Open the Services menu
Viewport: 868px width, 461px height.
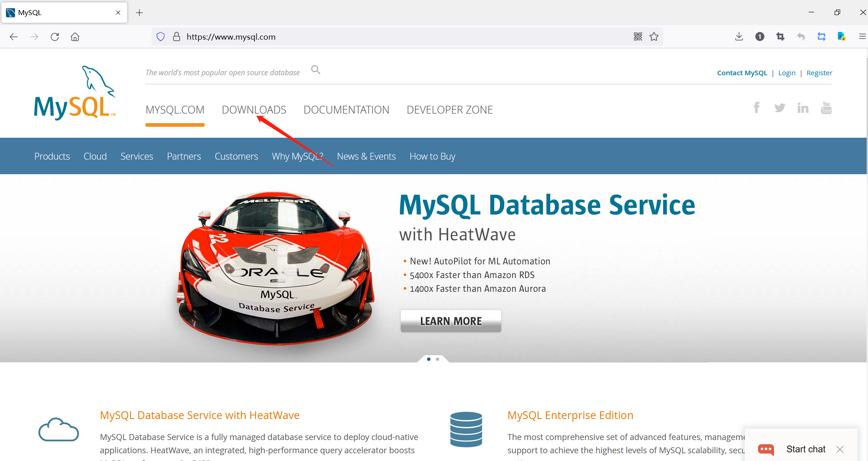point(137,156)
